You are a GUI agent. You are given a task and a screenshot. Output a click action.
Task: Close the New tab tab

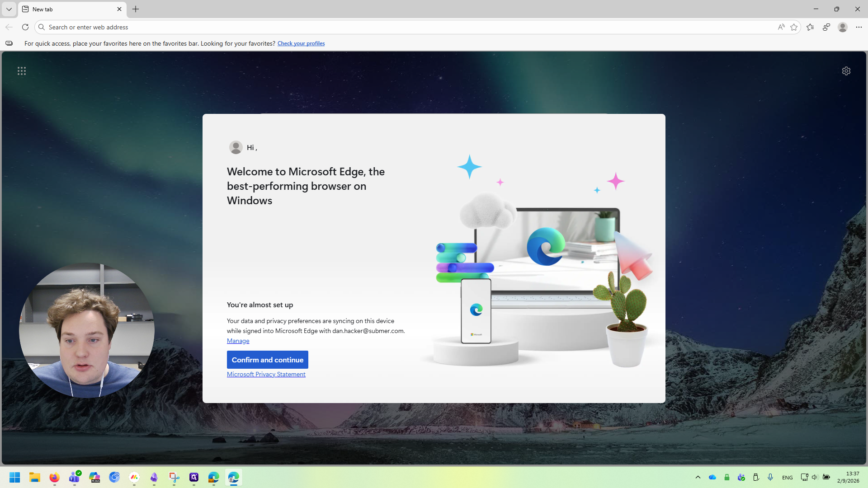click(x=119, y=9)
